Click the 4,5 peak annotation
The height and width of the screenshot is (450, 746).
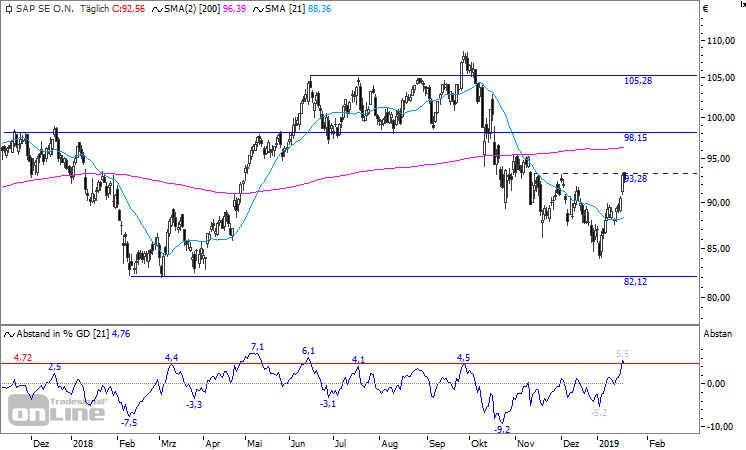click(x=463, y=357)
